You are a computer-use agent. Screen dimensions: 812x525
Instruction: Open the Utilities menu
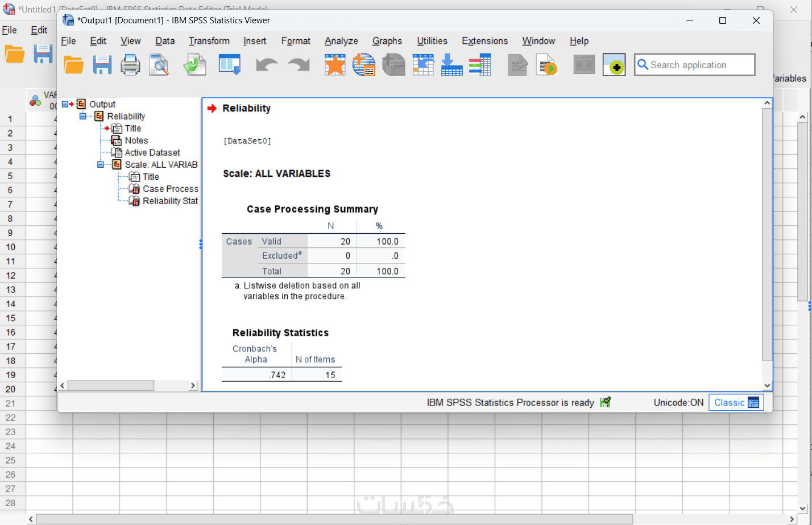pos(432,41)
